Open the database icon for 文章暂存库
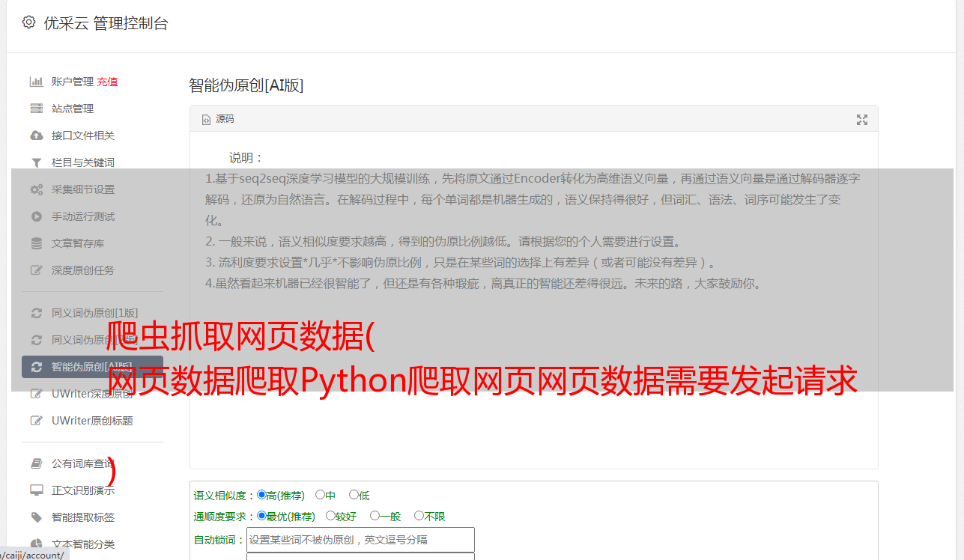The width and height of the screenshot is (964, 560). point(36,243)
